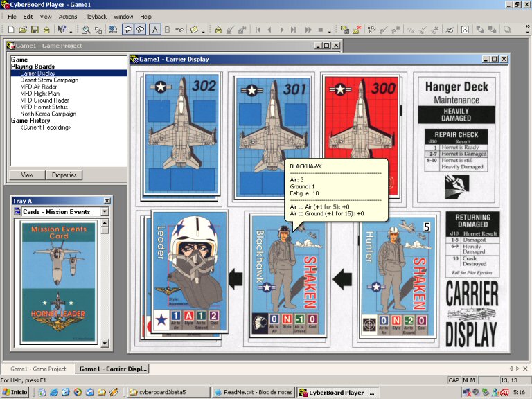Click the Inicio start button
Viewport: 532px width, 399px height.
[15, 392]
